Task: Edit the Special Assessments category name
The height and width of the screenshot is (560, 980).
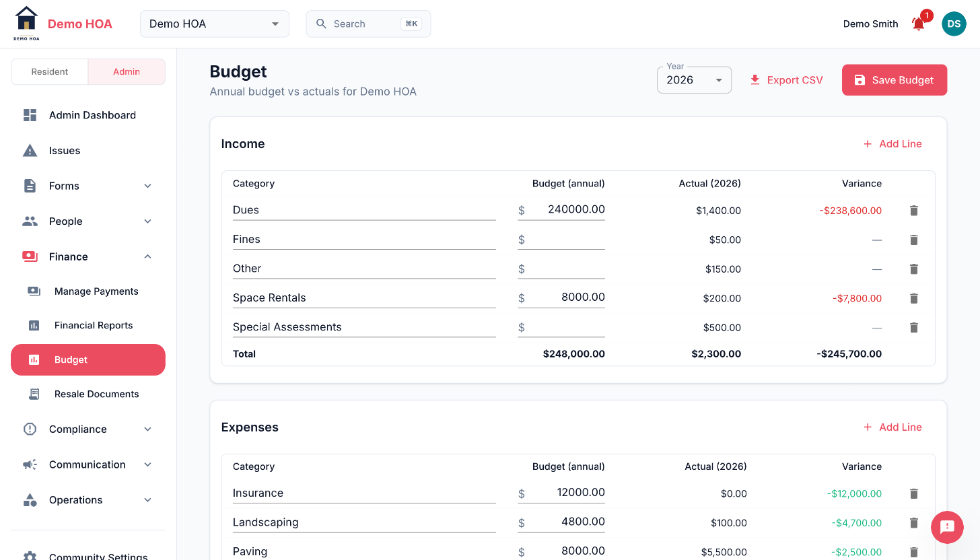Action: coord(364,327)
